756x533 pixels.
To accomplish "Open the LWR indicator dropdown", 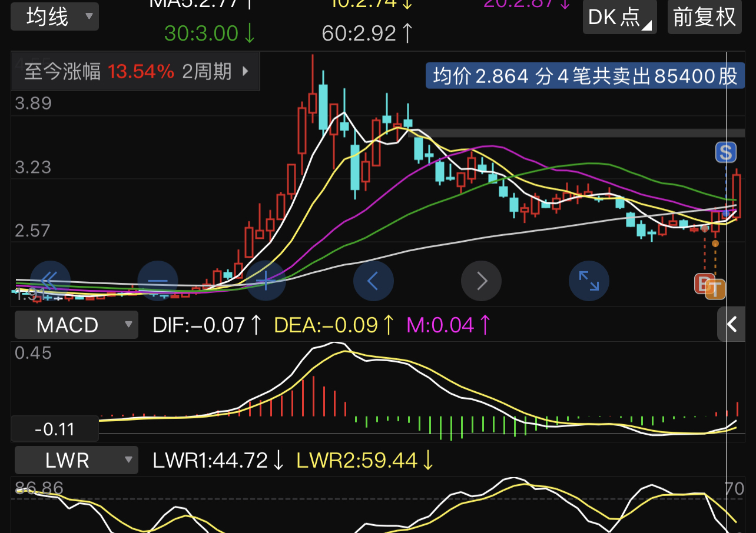I will point(77,460).
